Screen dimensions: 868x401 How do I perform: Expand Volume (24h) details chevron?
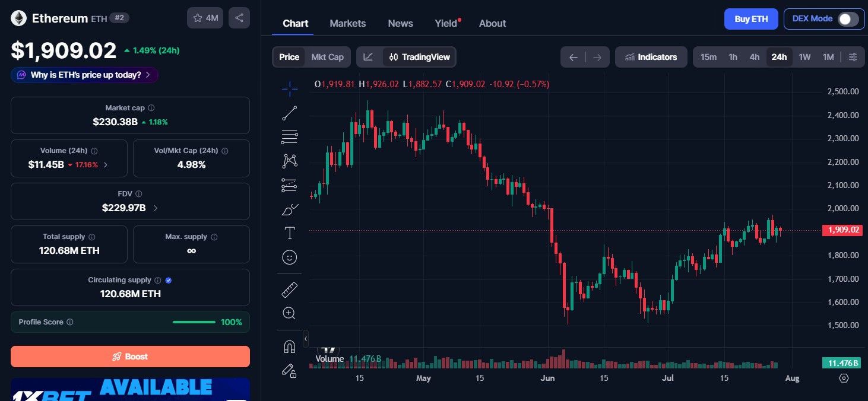106,165
